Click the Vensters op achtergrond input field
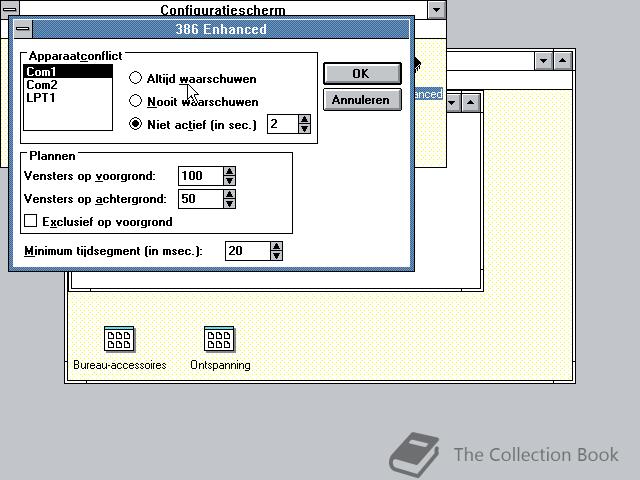This screenshot has height=480, width=640. pos(201,199)
